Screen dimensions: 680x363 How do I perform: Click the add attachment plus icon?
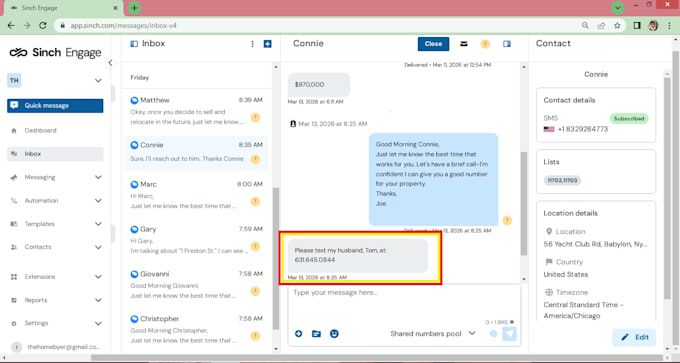point(298,334)
